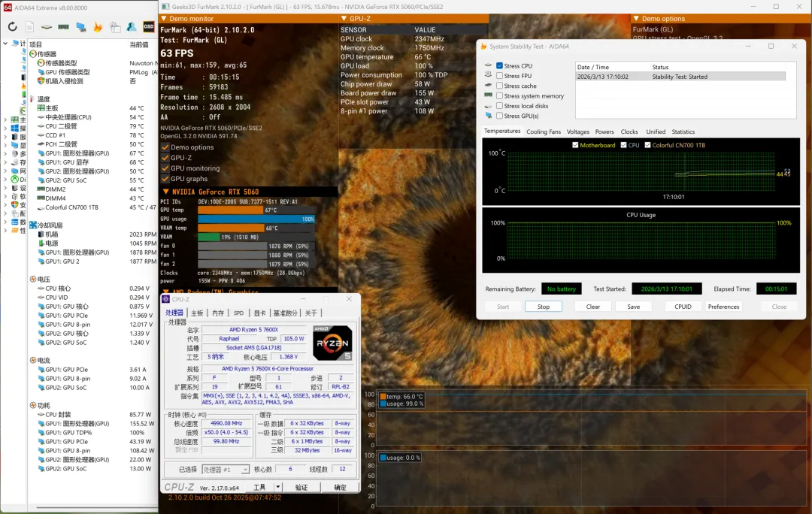Uncheck the Colorful CN700 1TB graph checkbox
The width and height of the screenshot is (812, 514).
[x=647, y=145]
